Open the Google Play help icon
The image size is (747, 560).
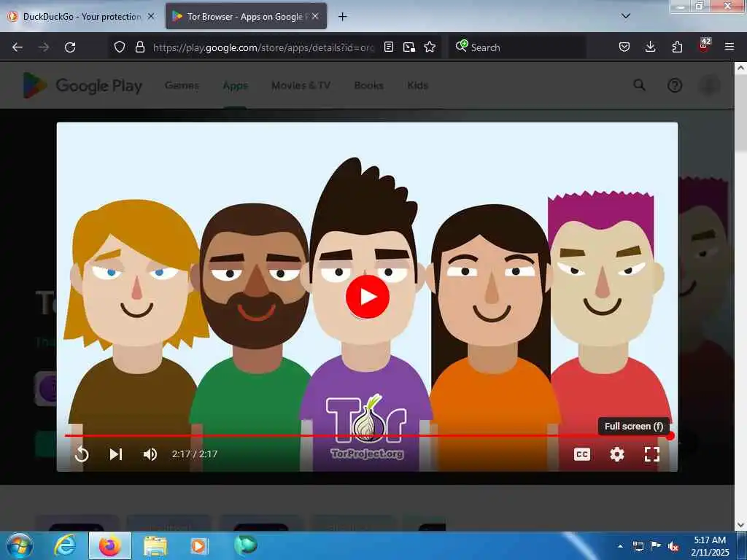coord(675,85)
